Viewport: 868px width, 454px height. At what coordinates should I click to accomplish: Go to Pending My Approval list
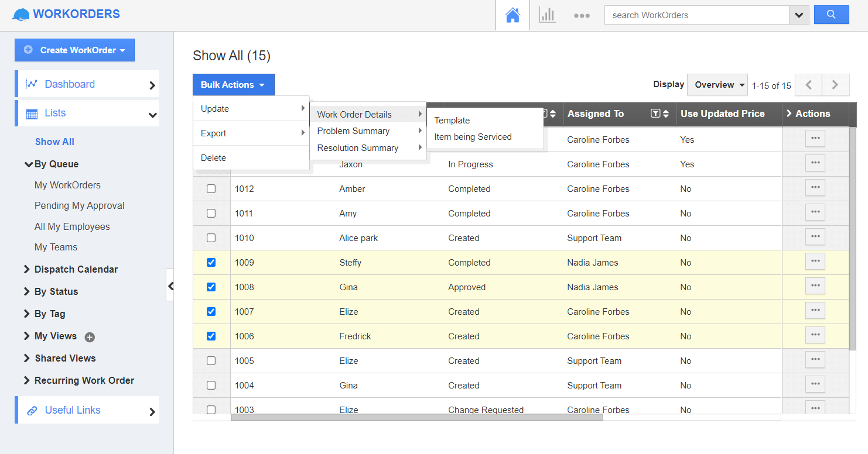tap(79, 205)
